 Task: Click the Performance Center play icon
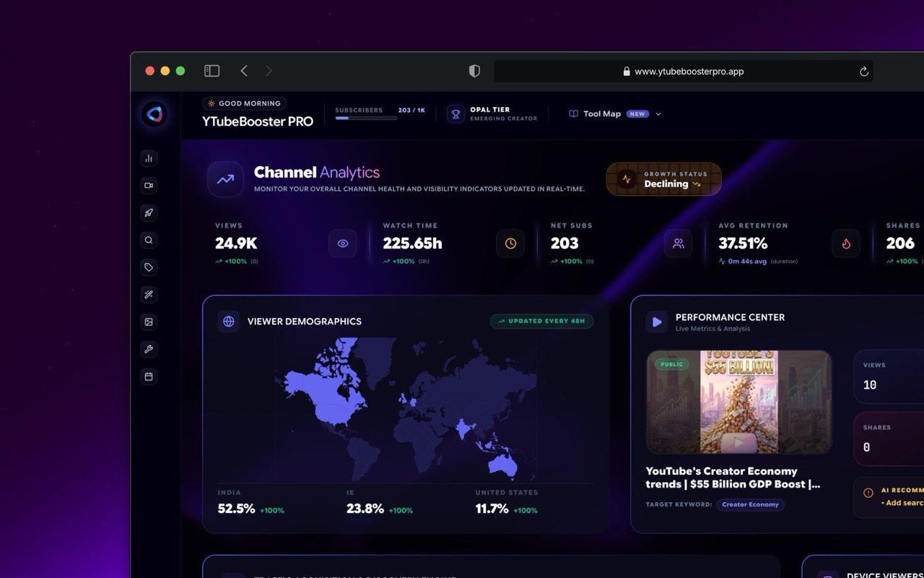pyautogui.click(x=656, y=322)
